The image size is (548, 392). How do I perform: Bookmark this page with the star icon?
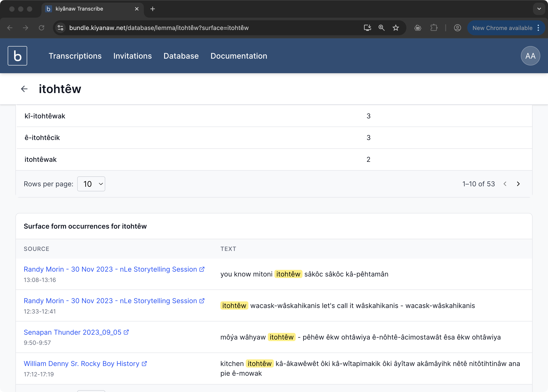396,28
